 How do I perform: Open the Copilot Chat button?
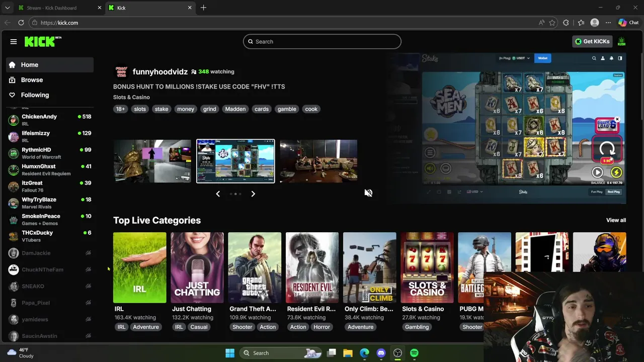click(628, 23)
